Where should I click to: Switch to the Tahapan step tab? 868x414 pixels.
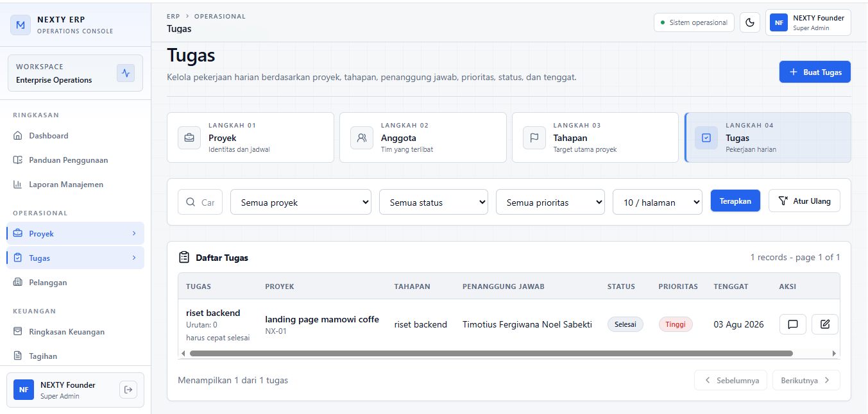595,138
